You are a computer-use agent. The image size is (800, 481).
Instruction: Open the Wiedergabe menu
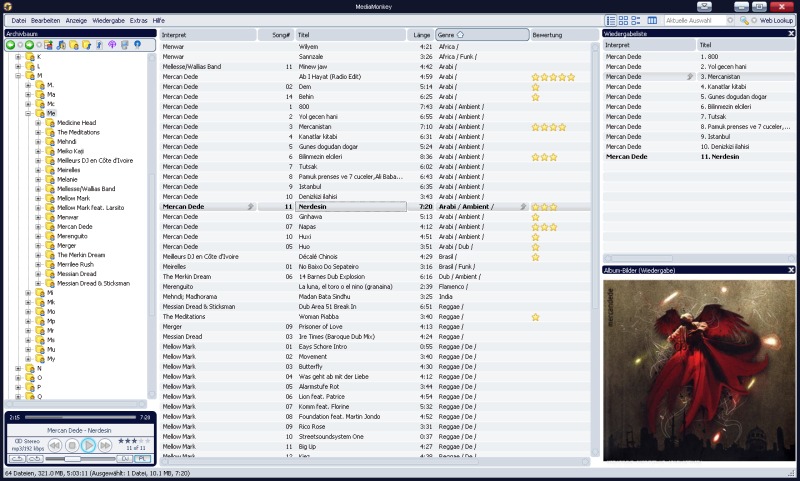pos(108,20)
